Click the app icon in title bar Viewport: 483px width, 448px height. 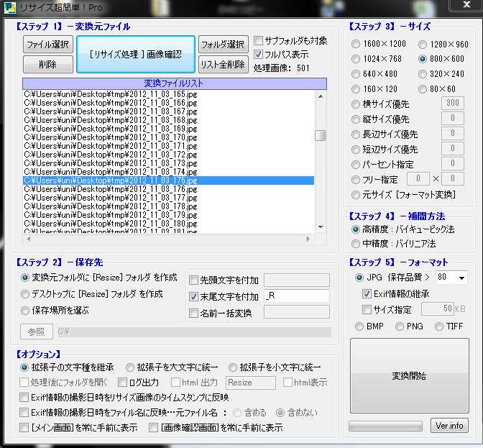click(9, 7)
